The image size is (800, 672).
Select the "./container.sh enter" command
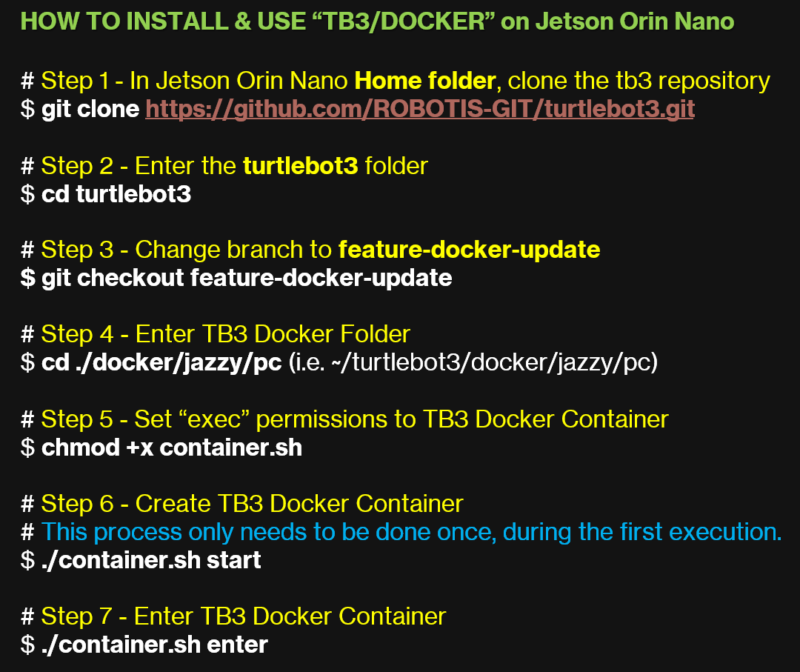154,645
